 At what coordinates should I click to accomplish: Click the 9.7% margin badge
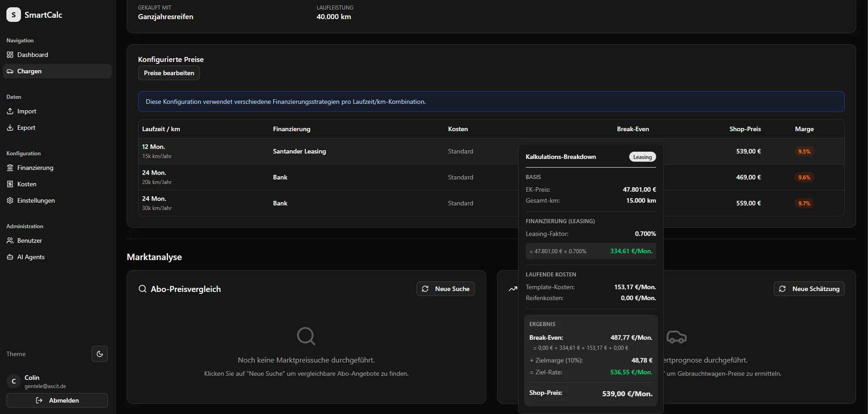click(804, 204)
